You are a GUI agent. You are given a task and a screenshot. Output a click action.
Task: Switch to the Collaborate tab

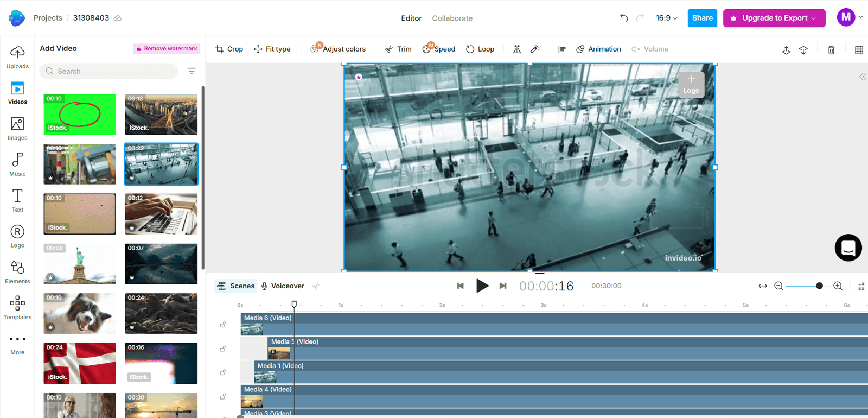[x=452, y=18]
